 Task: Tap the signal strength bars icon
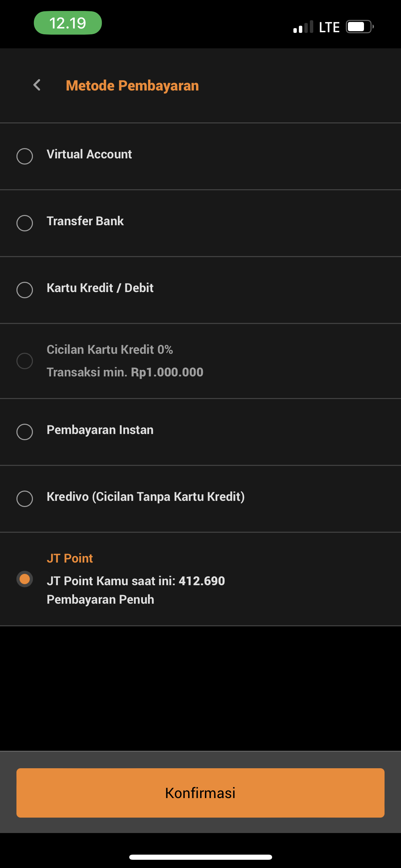[x=303, y=27]
